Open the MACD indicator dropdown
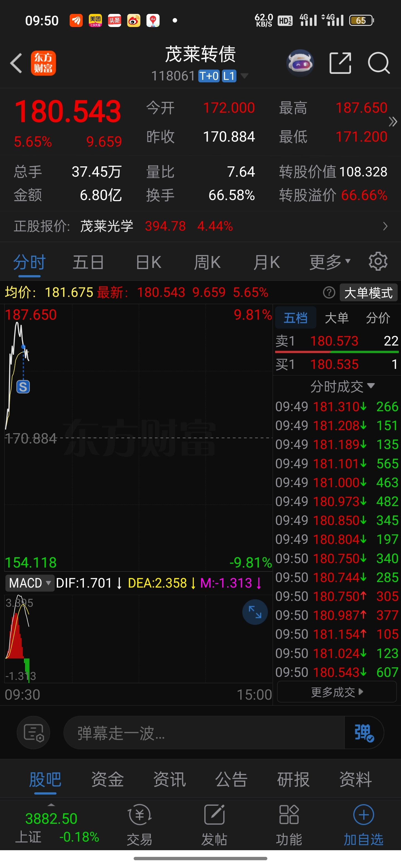Image resolution: width=401 pixels, height=868 pixels. [30, 583]
